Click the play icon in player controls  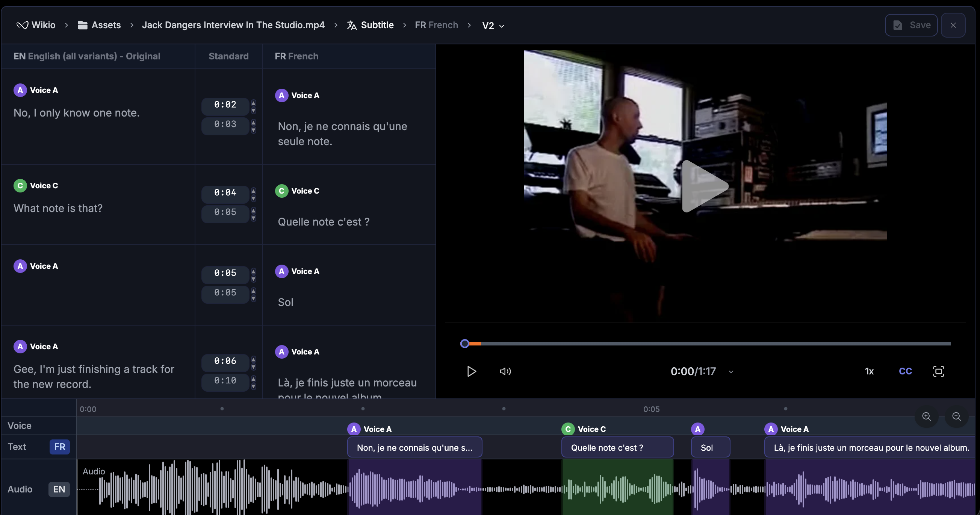coord(471,371)
